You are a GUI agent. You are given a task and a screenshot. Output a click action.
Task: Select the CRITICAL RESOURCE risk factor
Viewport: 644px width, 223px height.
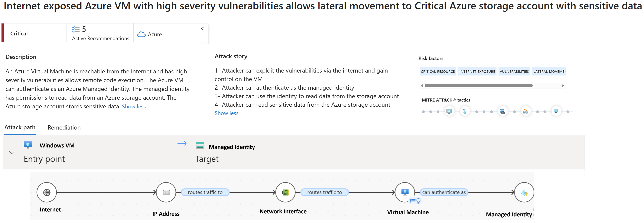tap(438, 71)
